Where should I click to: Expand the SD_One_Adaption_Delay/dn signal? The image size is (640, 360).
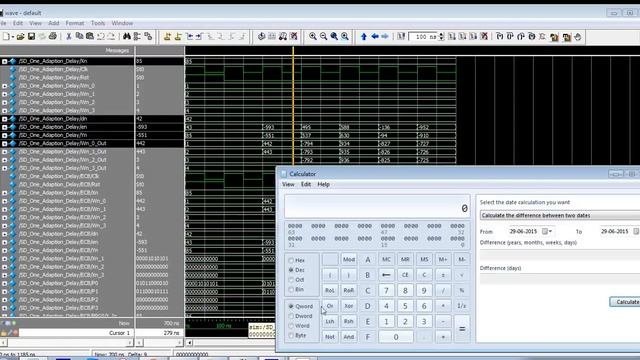4,119
